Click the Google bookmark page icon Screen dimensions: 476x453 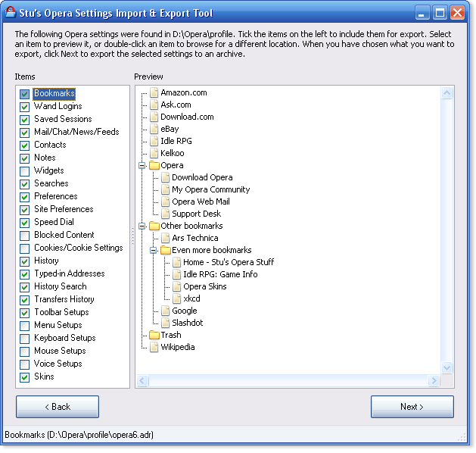click(x=166, y=311)
